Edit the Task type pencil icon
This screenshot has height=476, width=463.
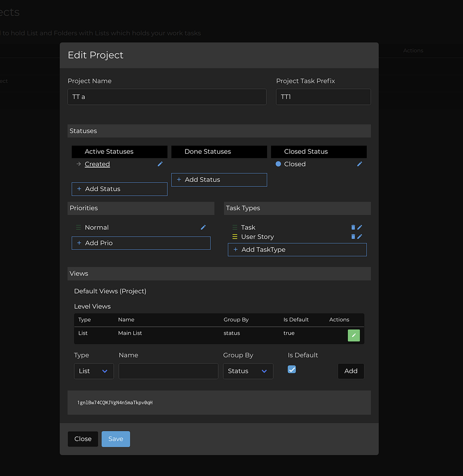coord(360,228)
